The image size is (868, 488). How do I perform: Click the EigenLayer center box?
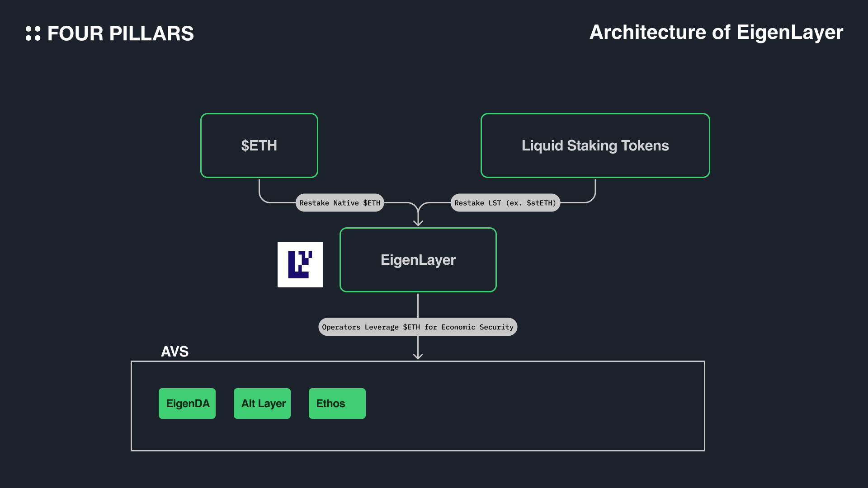(x=418, y=260)
